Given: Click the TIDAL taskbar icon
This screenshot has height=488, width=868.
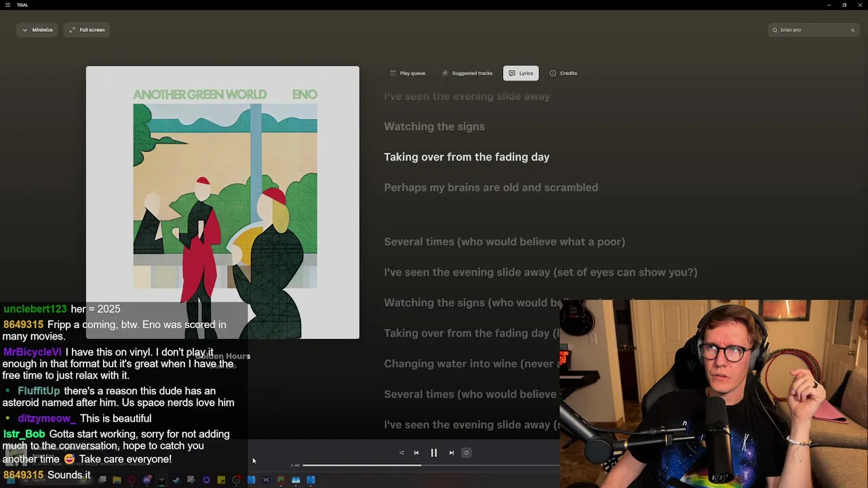Looking at the screenshot, I should click(x=161, y=480).
